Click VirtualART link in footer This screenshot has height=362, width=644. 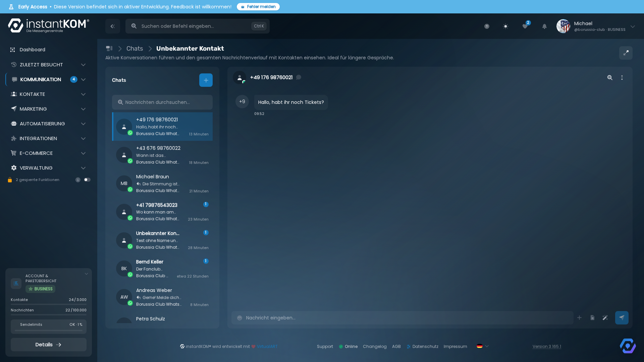tap(267, 347)
